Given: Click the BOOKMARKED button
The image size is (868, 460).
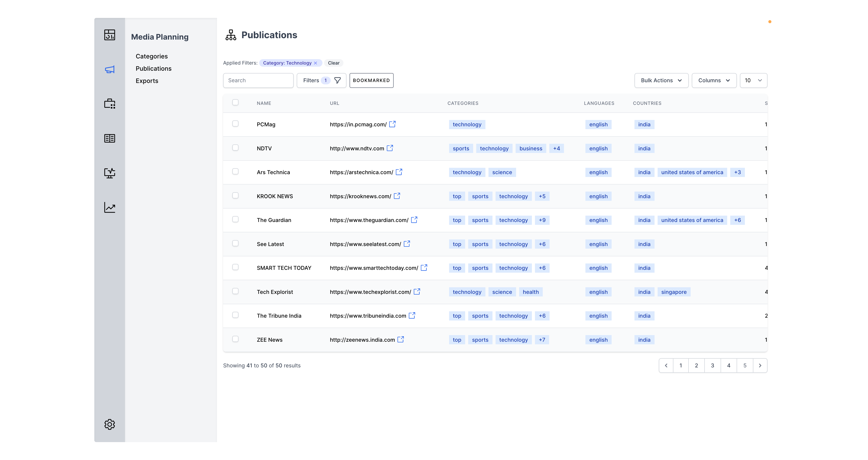Looking at the screenshot, I should (x=371, y=81).
